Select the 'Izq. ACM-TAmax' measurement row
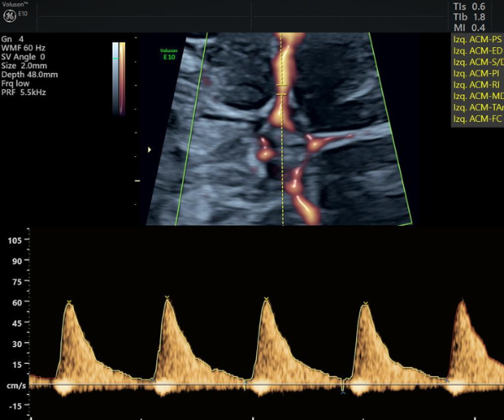This screenshot has height=420, width=504. [478, 108]
